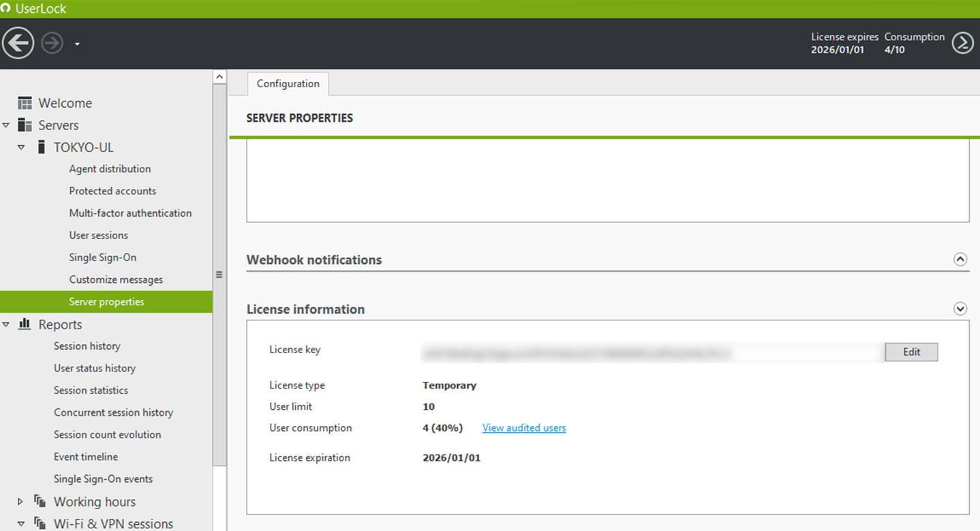Click Edit button for license key
Viewport: 980px width, 531px height.
pyautogui.click(x=911, y=352)
